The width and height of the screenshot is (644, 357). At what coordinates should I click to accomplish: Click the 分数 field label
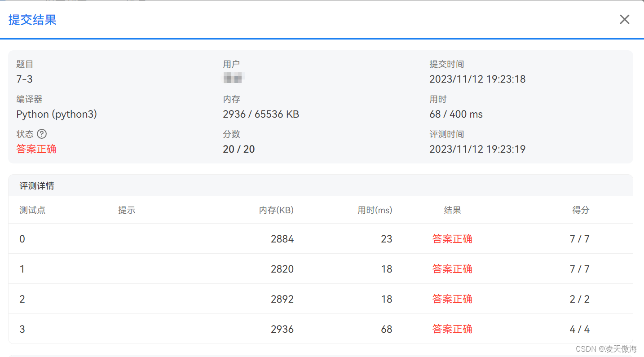pyautogui.click(x=231, y=134)
